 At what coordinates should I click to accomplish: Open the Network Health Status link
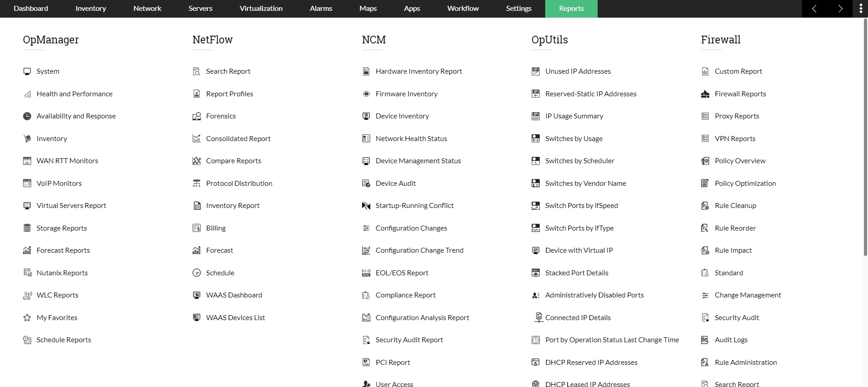411,139
